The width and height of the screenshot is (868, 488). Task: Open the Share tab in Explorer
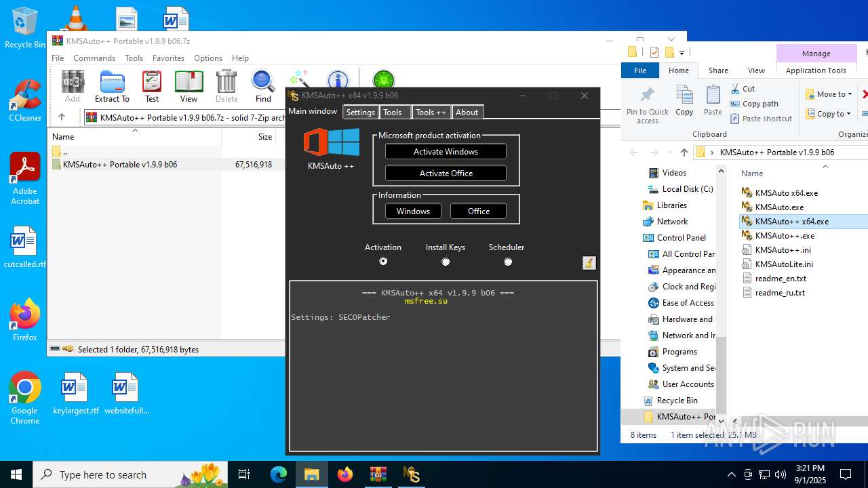(718, 70)
